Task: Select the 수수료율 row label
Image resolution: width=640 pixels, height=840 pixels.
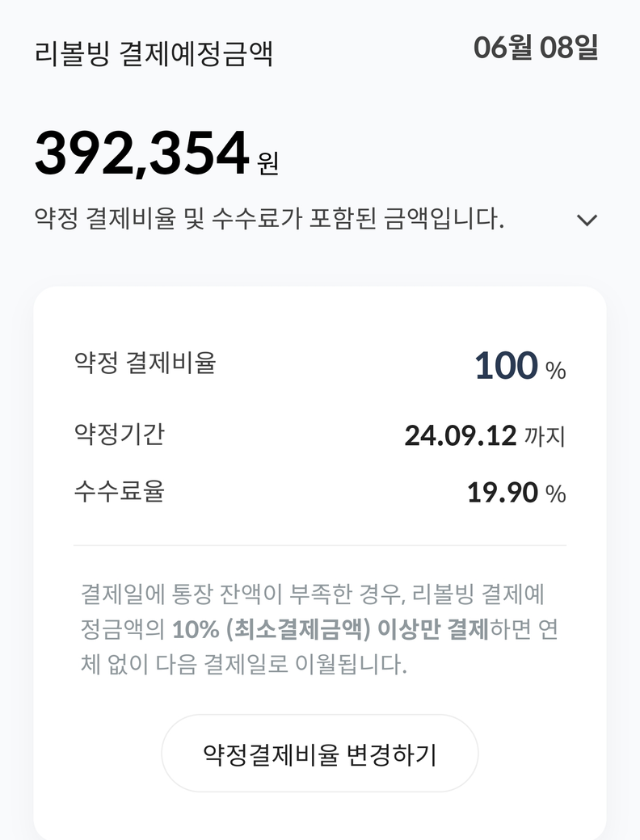Action: (119, 491)
